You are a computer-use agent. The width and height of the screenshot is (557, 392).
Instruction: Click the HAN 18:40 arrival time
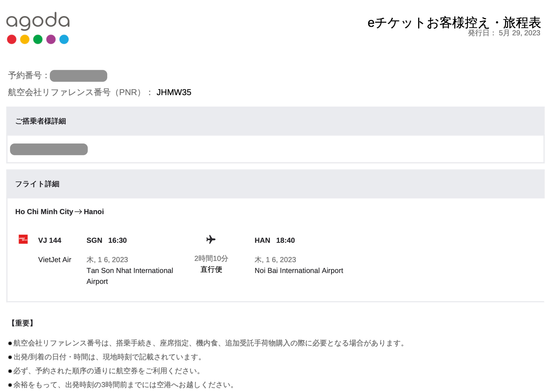[x=275, y=240]
